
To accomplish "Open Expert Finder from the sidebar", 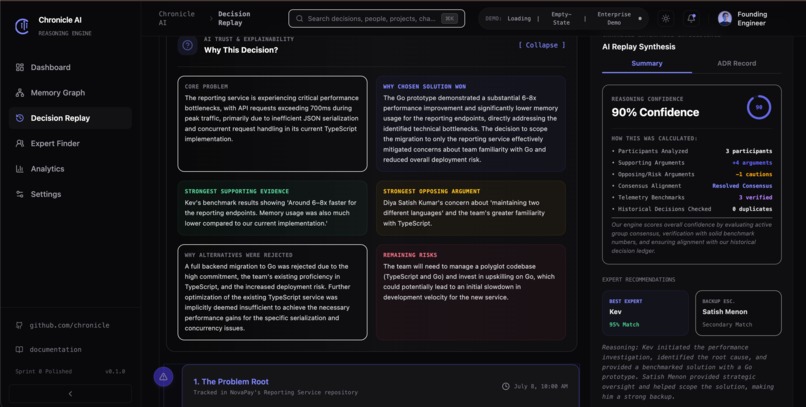I will pyautogui.click(x=70, y=143).
